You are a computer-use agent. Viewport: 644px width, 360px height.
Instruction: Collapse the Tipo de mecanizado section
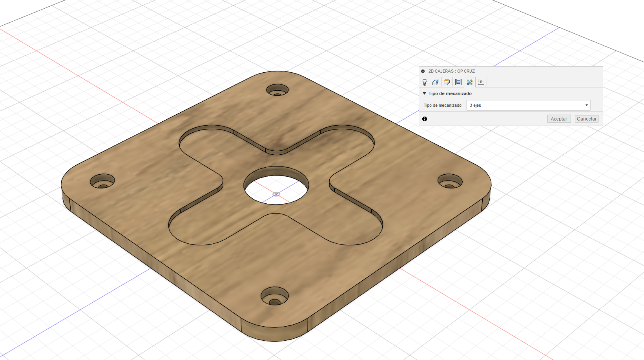(425, 93)
